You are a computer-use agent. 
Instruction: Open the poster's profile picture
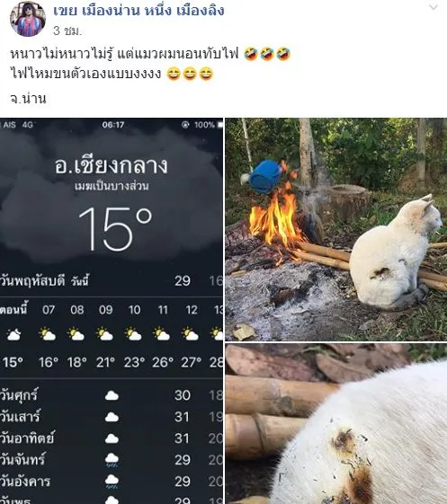[x=28, y=19]
